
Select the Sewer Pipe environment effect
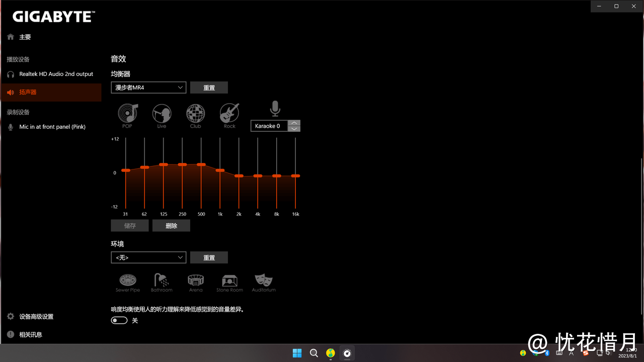[x=128, y=282]
